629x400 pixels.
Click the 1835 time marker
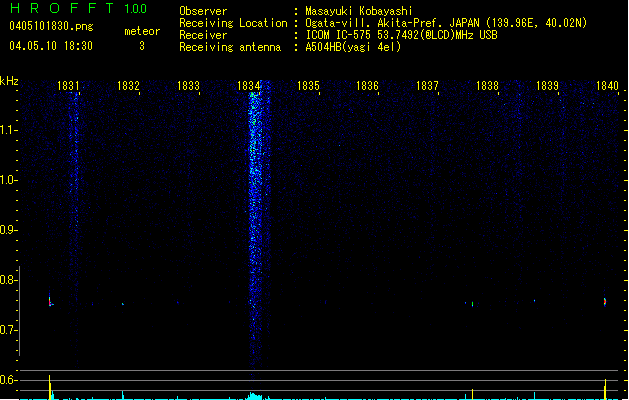308,86
